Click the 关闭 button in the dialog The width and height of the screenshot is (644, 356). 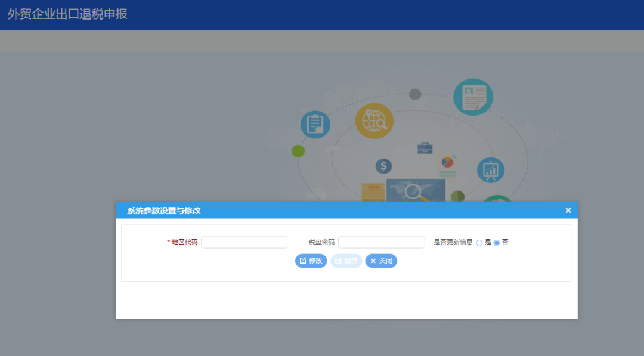pyautogui.click(x=381, y=261)
